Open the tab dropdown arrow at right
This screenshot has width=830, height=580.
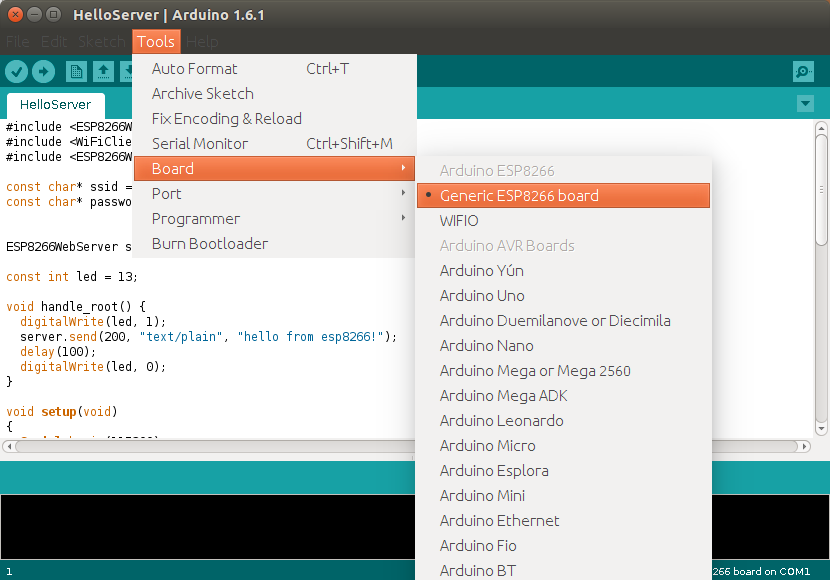(x=805, y=103)
